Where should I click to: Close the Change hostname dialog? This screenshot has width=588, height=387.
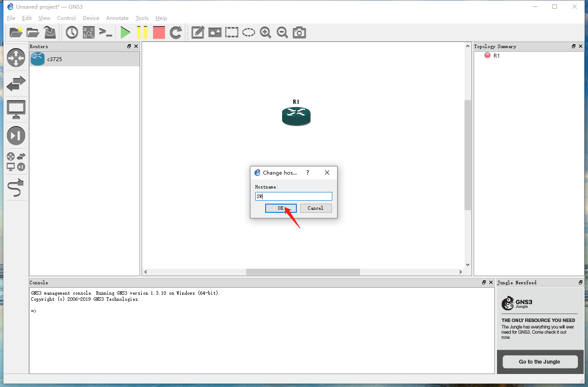click(x=327, y=172)
